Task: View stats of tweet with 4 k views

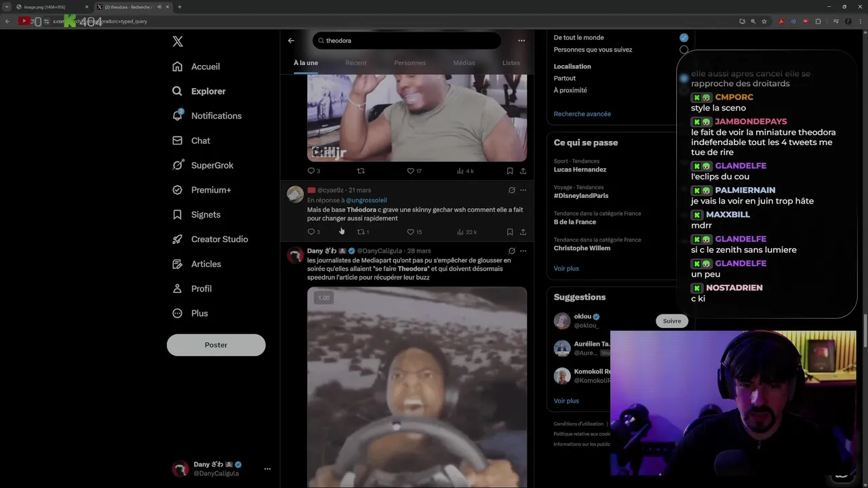Action: tap(465, 171)
